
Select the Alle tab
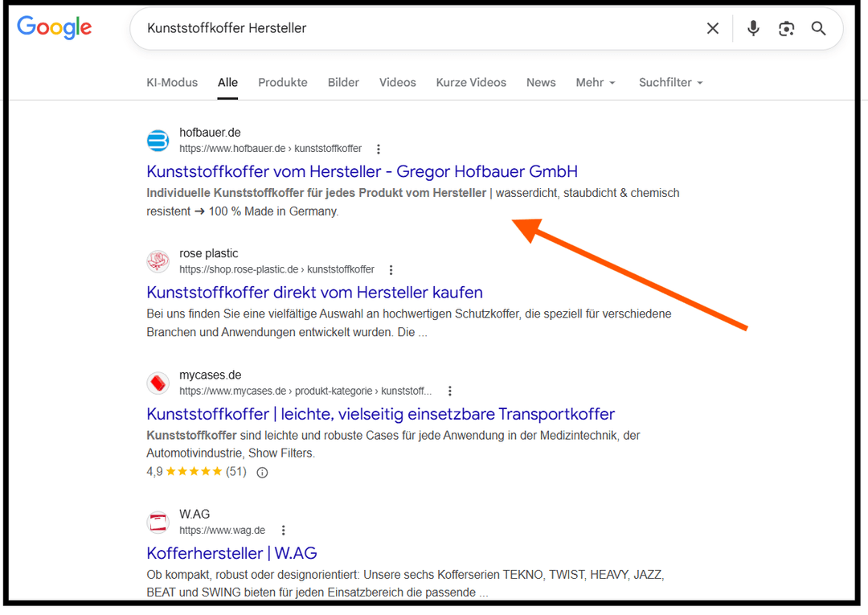(227, 83)
